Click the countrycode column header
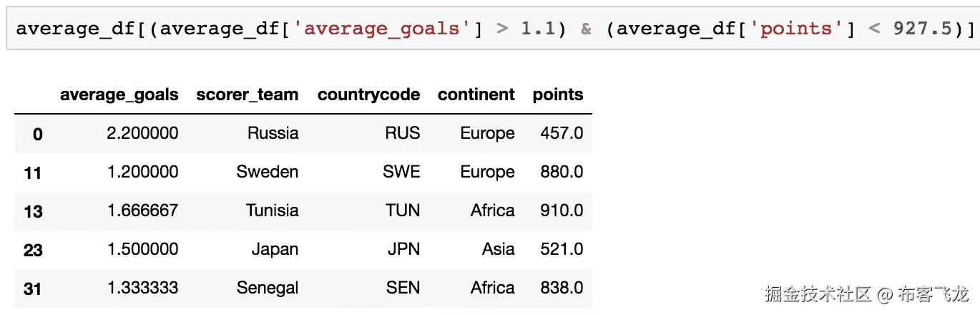The image size is (980, 315). click(x=368, y=94)
